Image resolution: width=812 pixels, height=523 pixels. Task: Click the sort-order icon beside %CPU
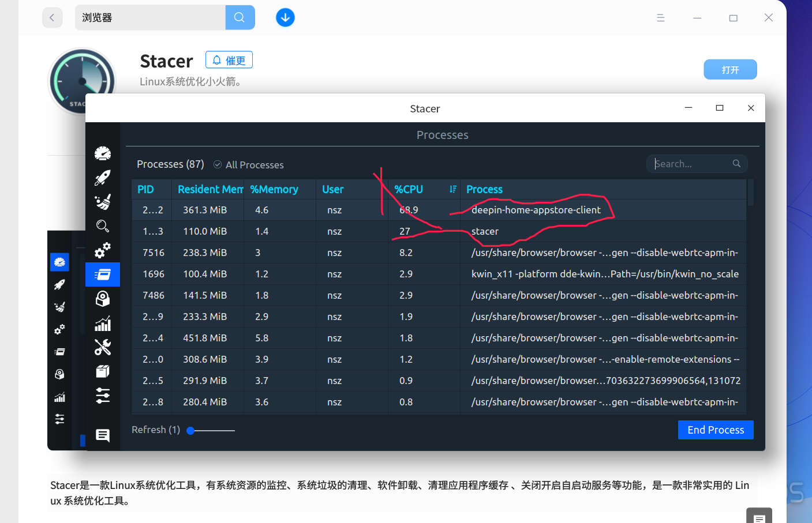pos(453,189)
